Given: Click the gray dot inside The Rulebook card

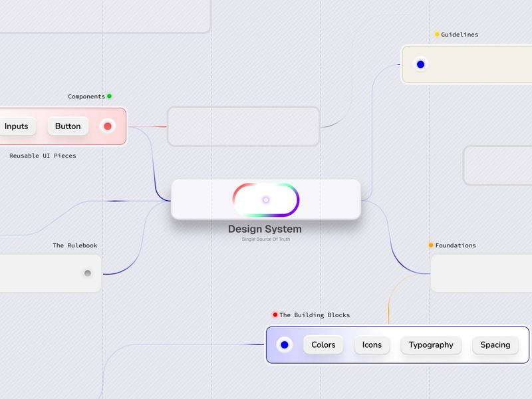Looking at the screenshot, I should click(x=87, y=272).
